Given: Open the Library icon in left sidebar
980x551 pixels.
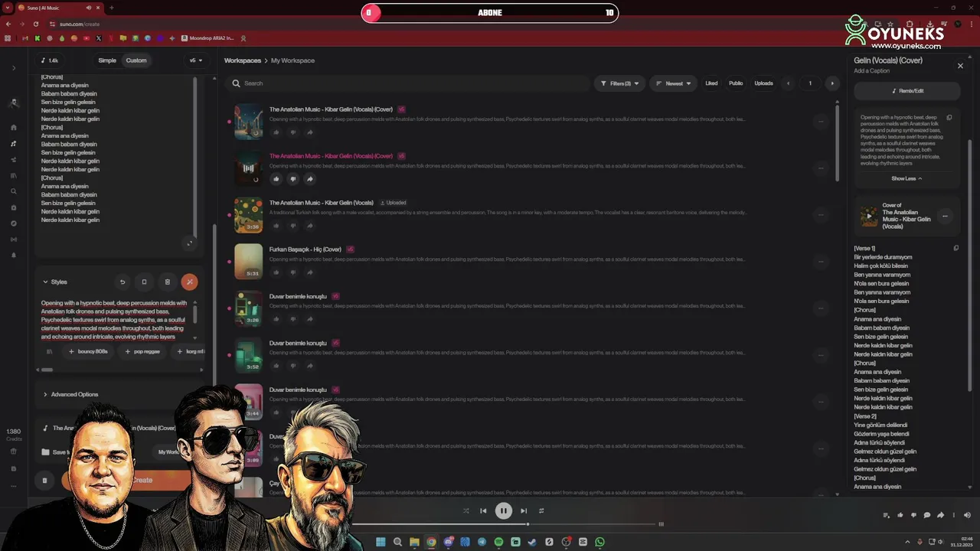Looking at the screenshot, I should tap(14, 175).
